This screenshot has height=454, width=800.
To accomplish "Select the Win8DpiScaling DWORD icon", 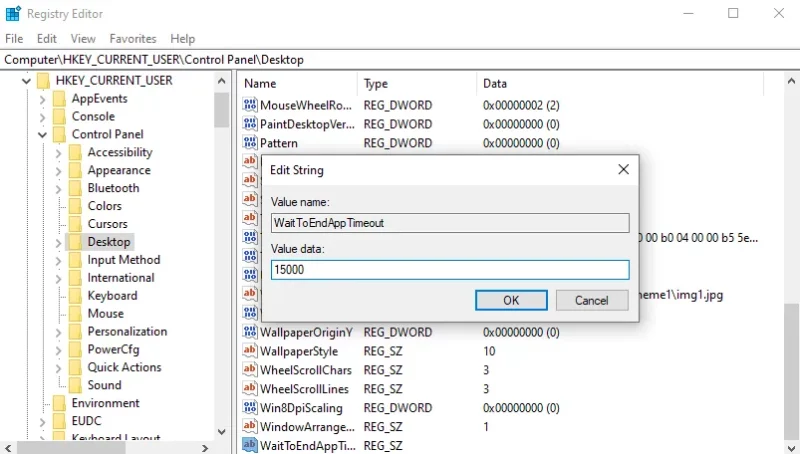I will (x=249, y=408).
